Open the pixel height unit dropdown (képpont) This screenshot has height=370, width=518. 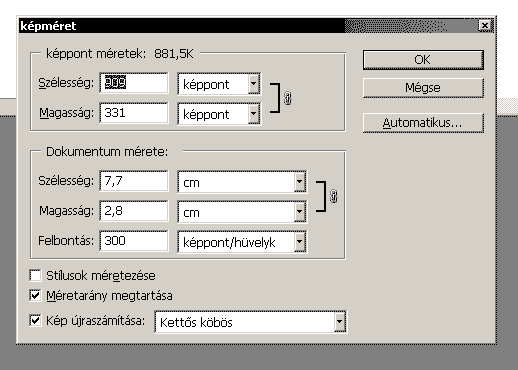(x=254, y=114)
